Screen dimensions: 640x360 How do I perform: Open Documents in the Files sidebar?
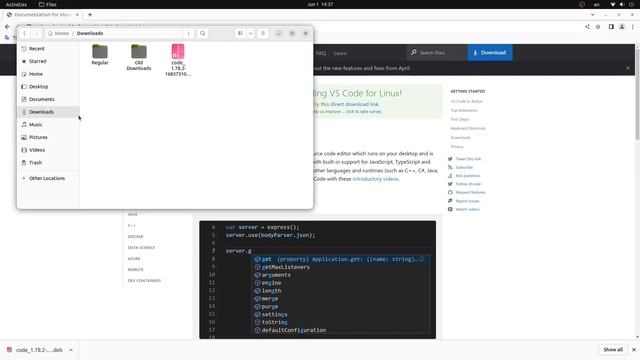(48, 99)
